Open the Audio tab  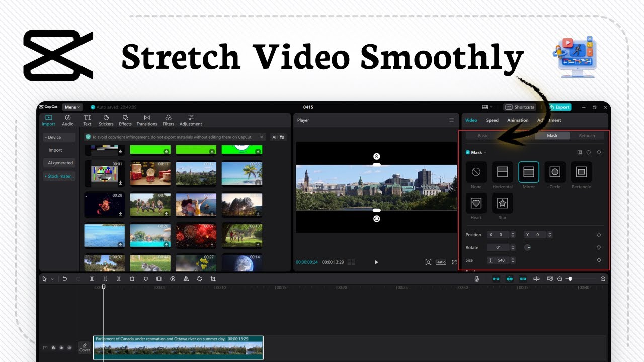pos(68,120)
